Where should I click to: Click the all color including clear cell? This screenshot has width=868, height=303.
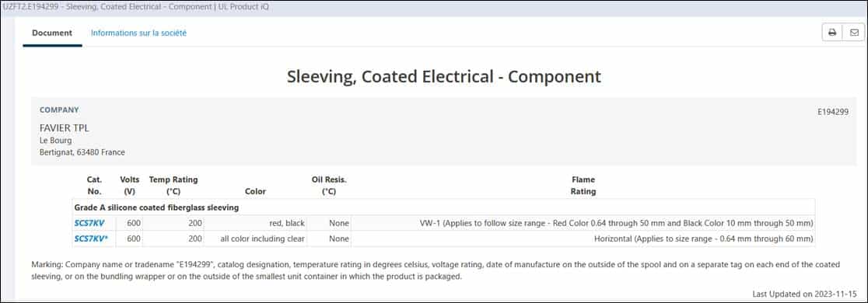(x=254, y=239)
